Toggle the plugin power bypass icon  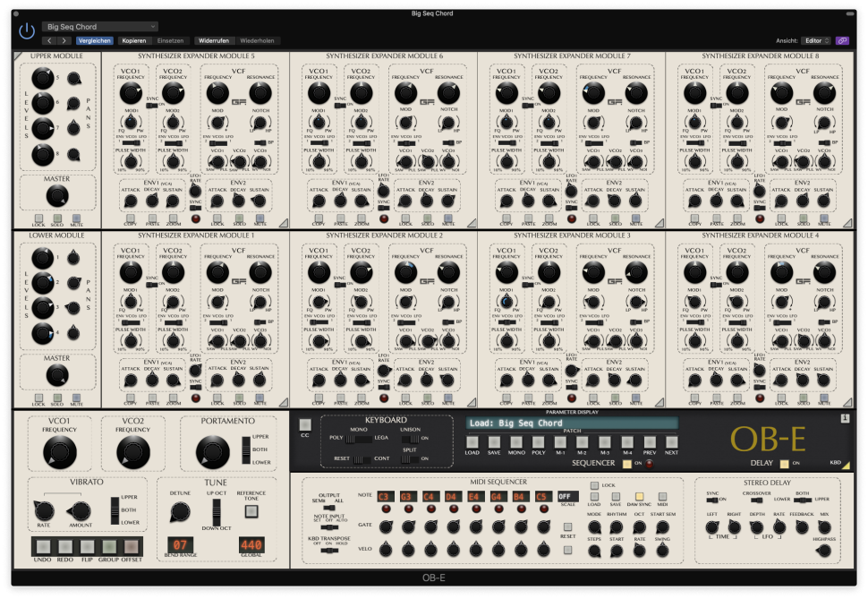27,31
